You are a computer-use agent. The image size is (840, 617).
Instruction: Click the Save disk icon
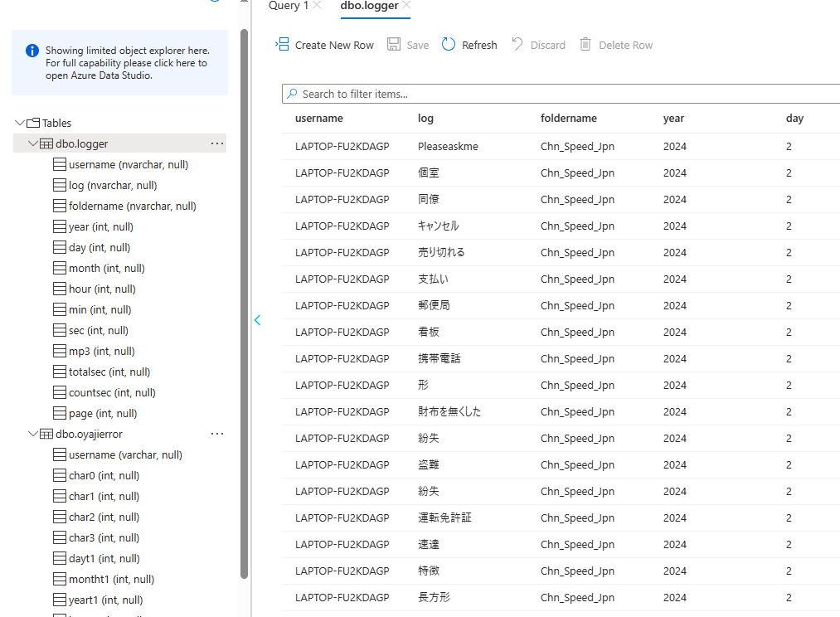tap(394, 45)
